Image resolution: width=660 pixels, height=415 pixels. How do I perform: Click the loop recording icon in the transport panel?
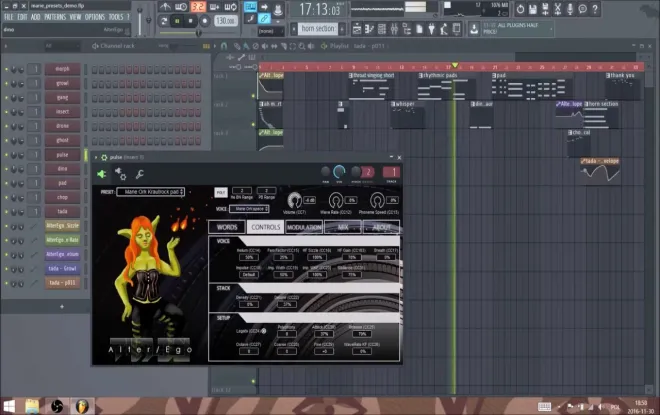coord(230,7)
